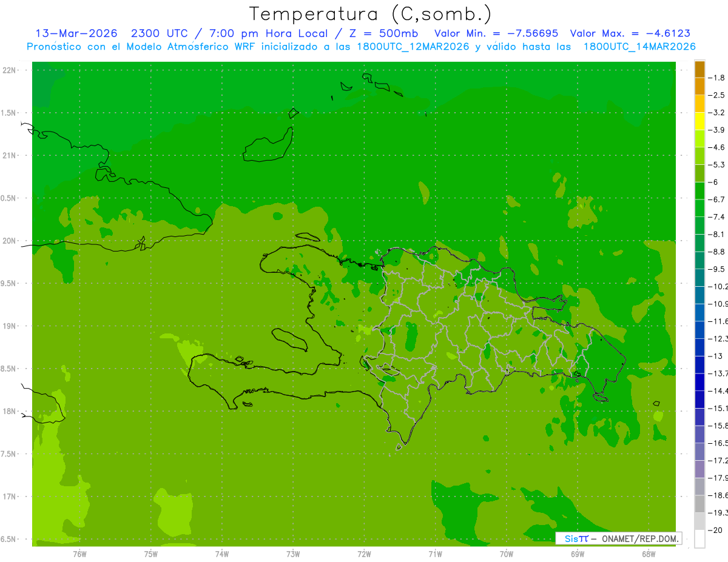Click the "22N" latitude axis label

pos(10,70)
